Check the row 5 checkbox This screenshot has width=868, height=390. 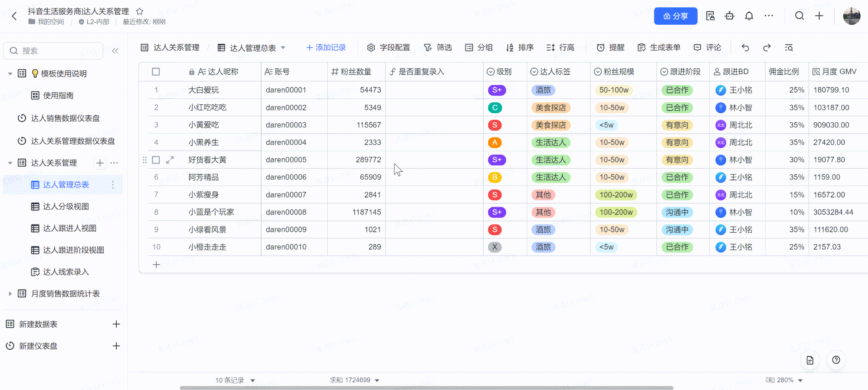(156, 160)
